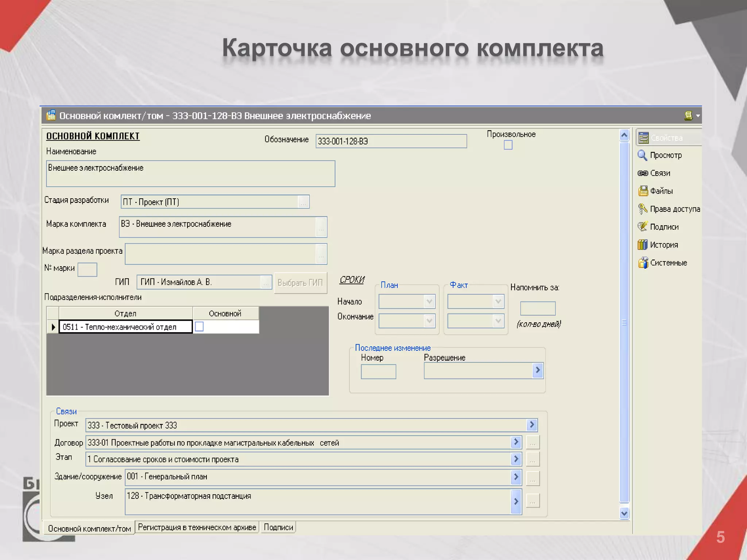Click the vertical scrollbar down arrow
747x560 pixels.
coord(624,514)
